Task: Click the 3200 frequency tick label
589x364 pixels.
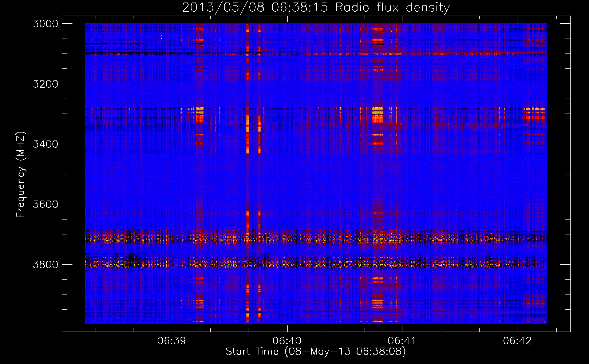Action: point(46,84)
